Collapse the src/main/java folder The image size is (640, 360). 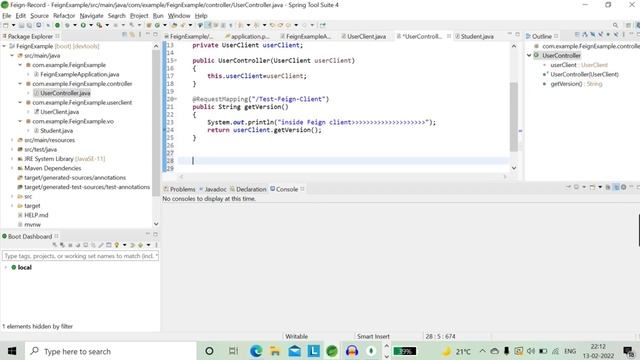pos(12,56)
